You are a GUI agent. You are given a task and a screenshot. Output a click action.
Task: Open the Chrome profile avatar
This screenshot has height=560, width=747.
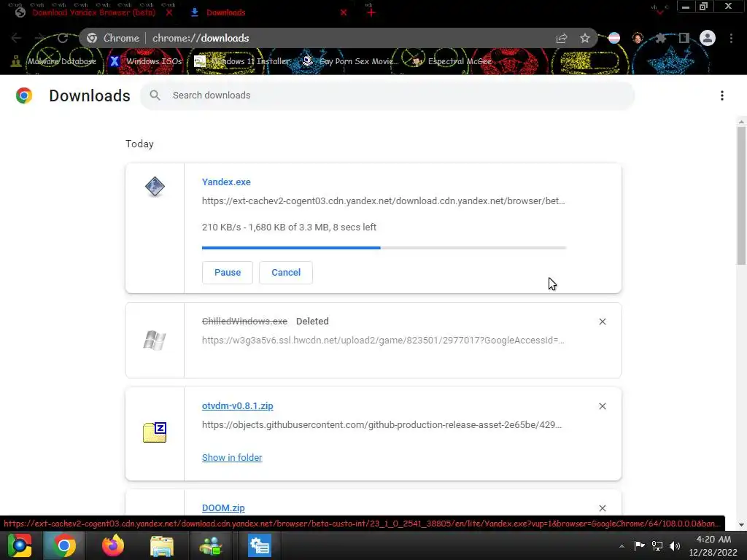(x=708, y=38)
